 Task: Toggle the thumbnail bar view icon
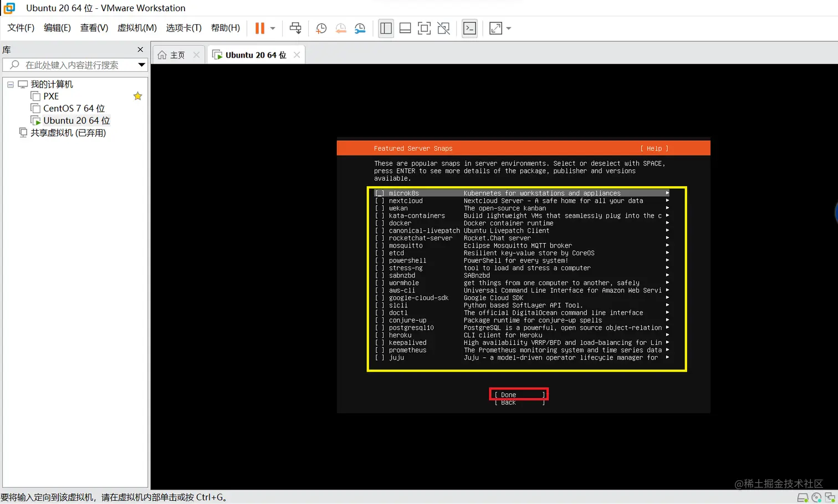point(405,28)
